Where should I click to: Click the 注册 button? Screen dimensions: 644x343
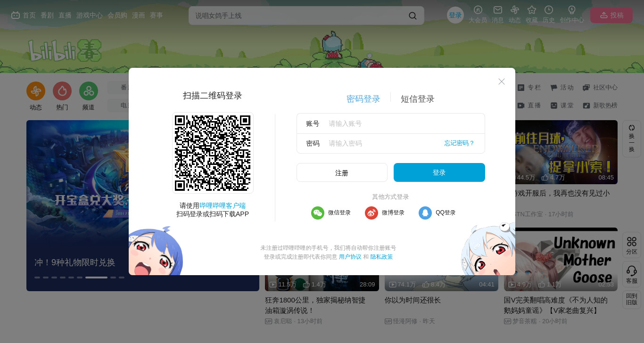(x=342, y=172)
